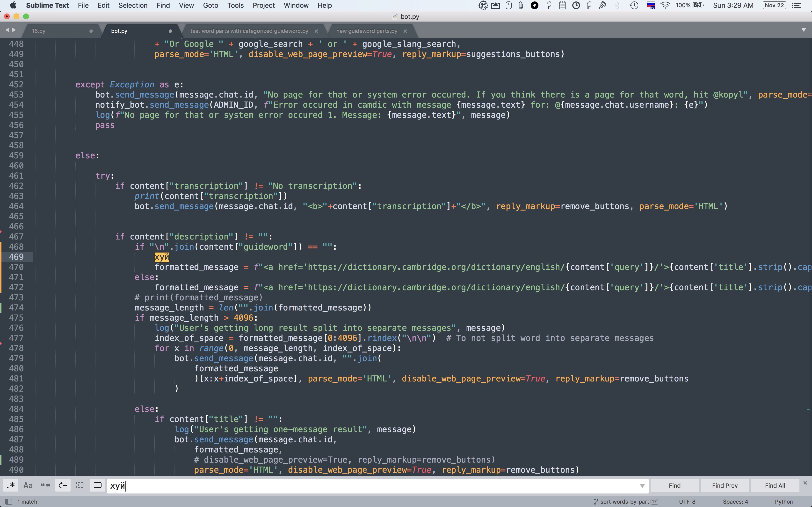Open the Goto menu
812x507 pixels.
point(210,5)
